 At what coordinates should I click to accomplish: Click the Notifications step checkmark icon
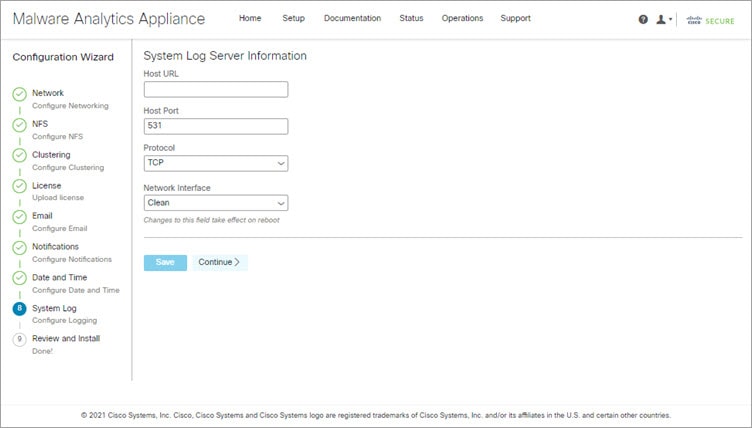click(x=20, y=248)
